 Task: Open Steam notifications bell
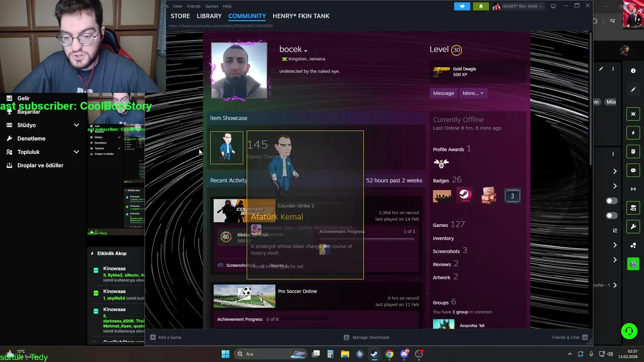(480, 6)
